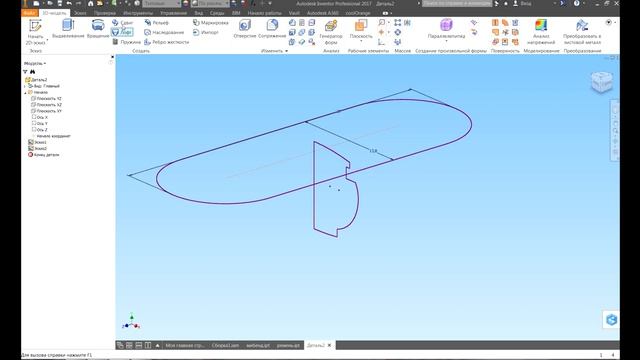Expand the Вид: Главный node
This screenshot has height=360, width=640.
[x=25, y=86]
